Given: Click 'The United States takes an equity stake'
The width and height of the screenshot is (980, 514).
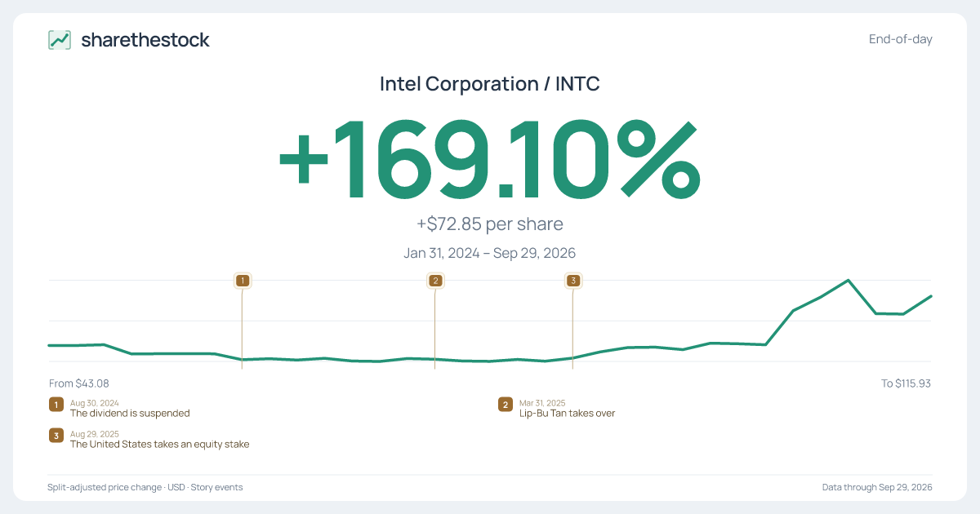Looking at the screenshot, I should click(x=160, y=445).
